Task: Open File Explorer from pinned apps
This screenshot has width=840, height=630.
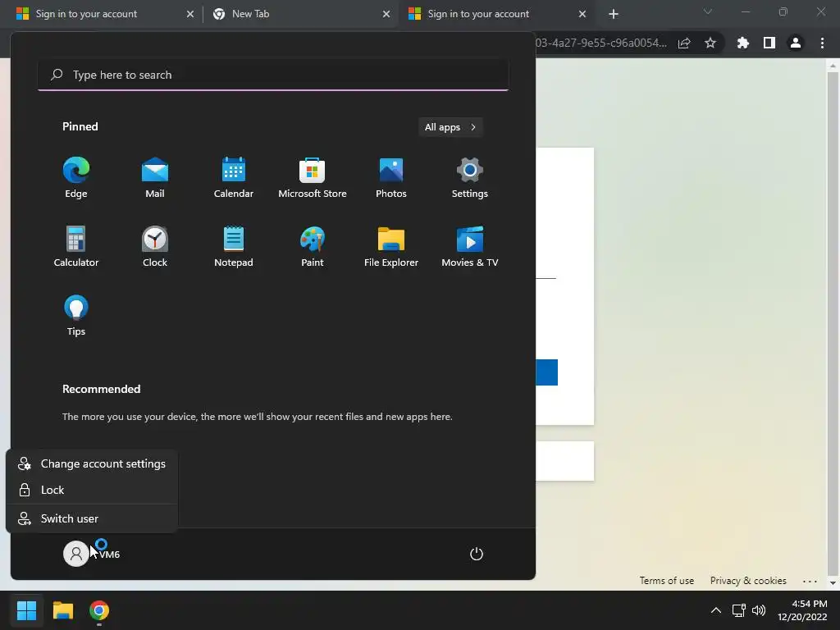Action: coord(391,247)
